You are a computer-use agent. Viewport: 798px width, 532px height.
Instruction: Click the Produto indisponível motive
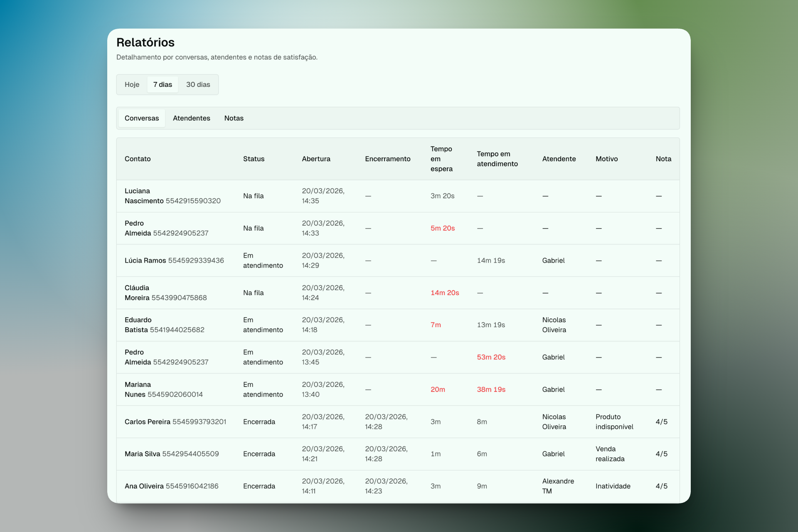click(614, 421)
